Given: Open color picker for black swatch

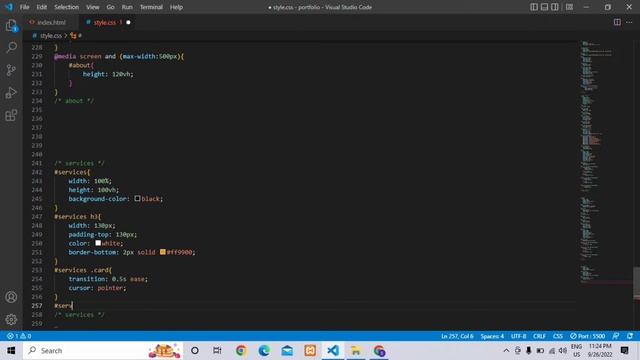Looking at the screenshot, I should [138, 198].
